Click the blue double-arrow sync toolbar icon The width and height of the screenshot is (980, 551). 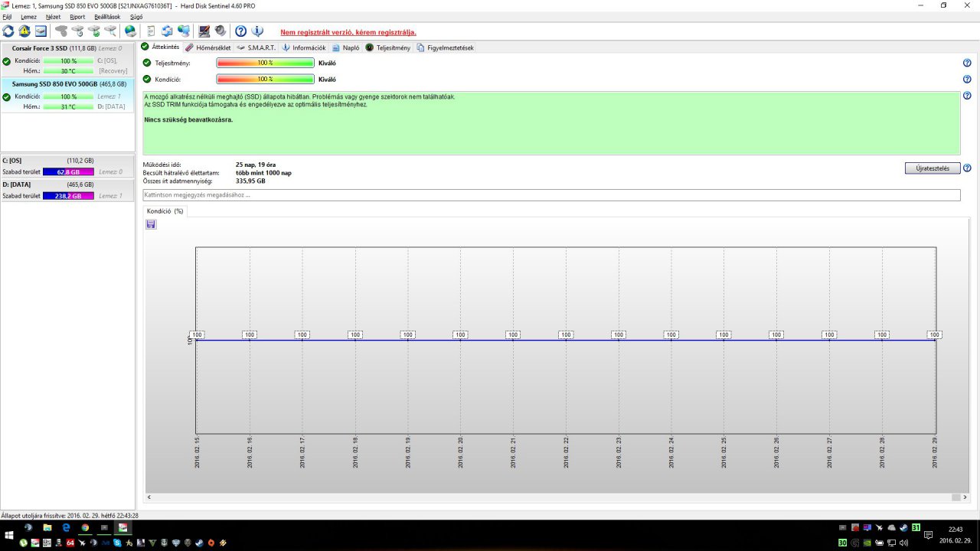167,31
